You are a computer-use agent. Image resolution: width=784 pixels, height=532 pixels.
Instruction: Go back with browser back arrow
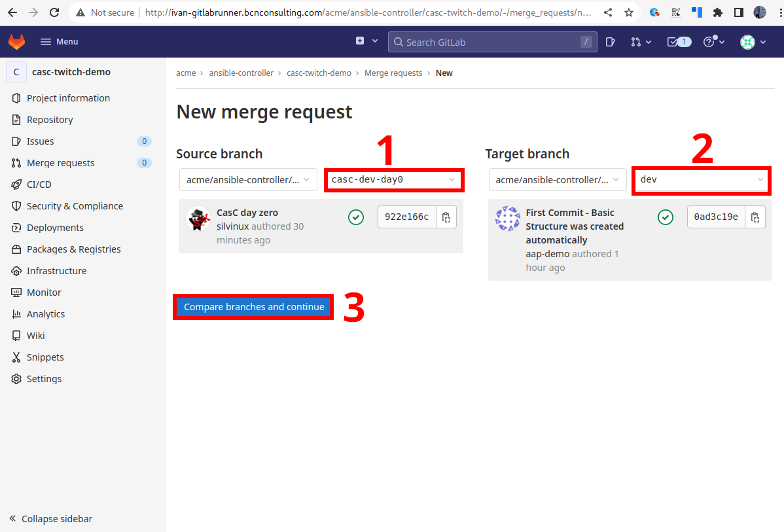[x=12, y=12]
